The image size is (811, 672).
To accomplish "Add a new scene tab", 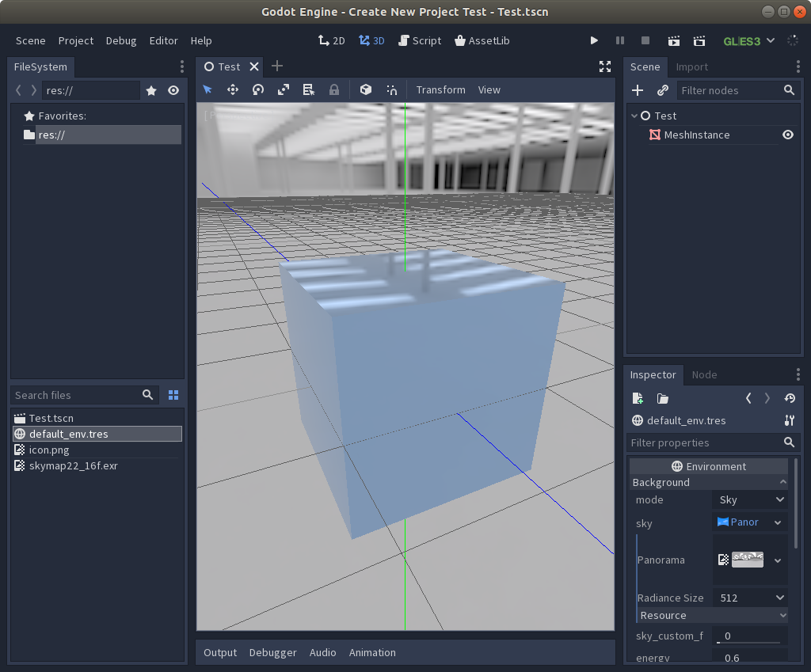I will point(277,66).
